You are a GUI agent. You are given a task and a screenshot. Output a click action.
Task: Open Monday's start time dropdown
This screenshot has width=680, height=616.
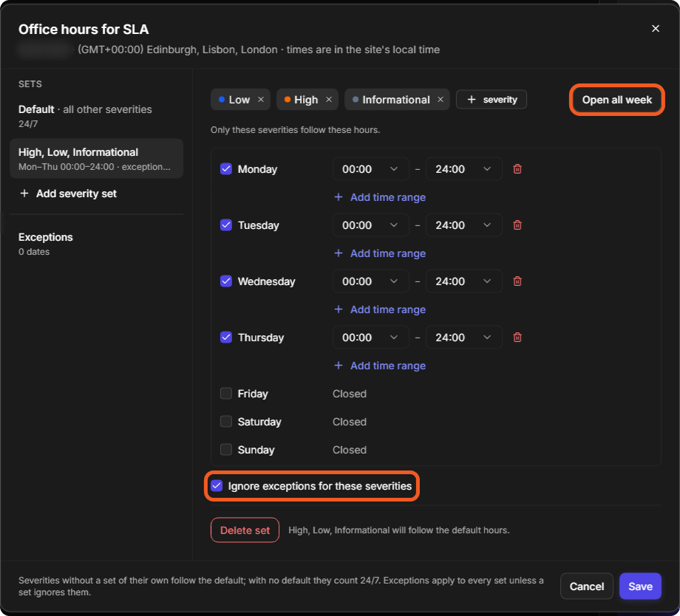(370, 169)
